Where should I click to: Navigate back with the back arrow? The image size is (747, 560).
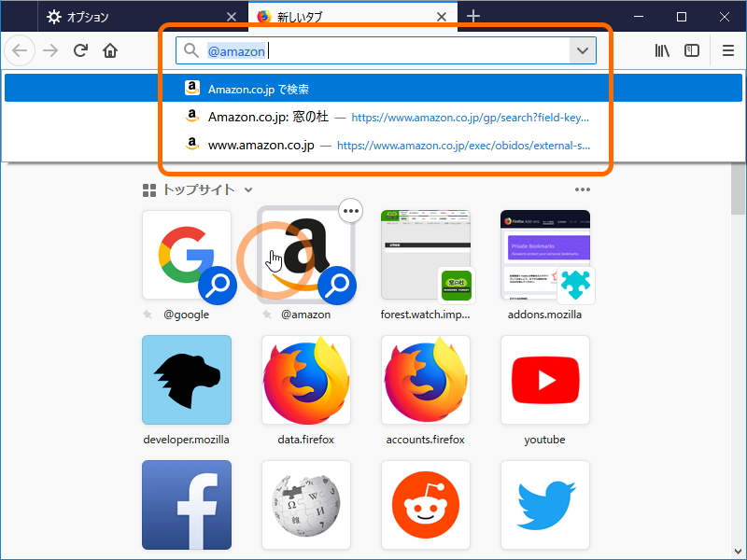point(19,50)
